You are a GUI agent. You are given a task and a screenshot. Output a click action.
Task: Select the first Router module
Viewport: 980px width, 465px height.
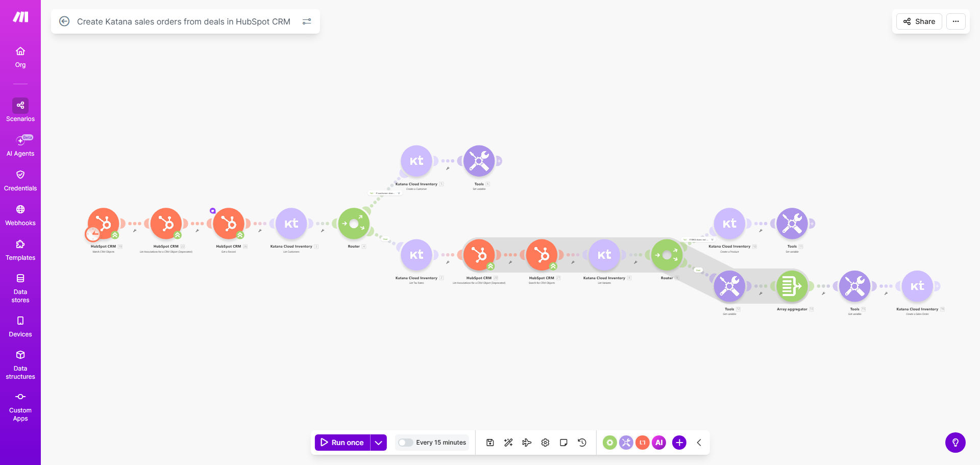click(354, 223)
